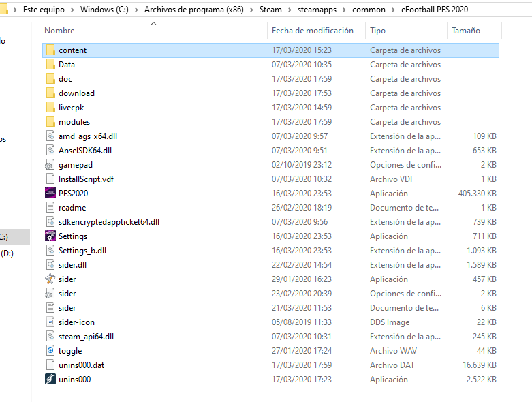Click the sider configuration options icon
The image size is (532, 402).
(x=50, y=294)
